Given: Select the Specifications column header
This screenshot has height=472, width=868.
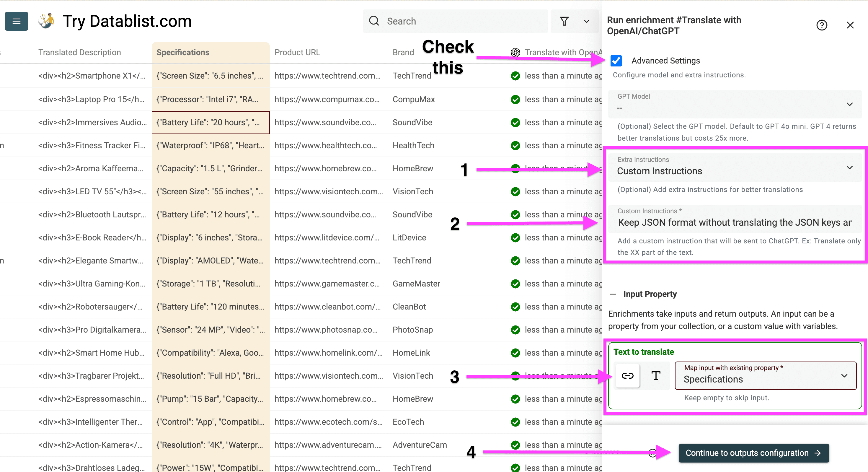Looking at the screenshot, I should tap(183, 52).
